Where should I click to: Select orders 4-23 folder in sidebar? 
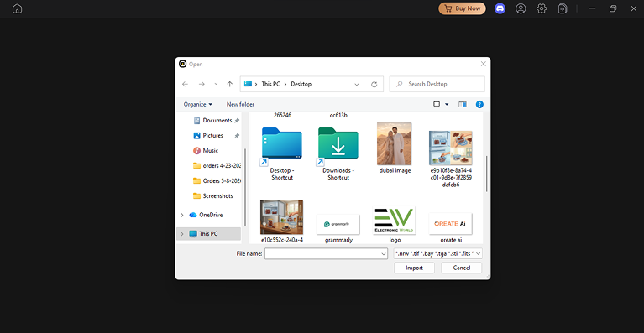pos(217,166)
